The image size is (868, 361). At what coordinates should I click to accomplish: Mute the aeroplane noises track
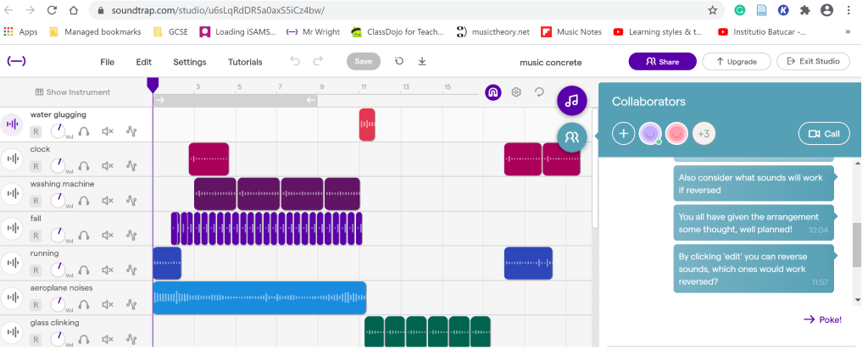point(108,305)
